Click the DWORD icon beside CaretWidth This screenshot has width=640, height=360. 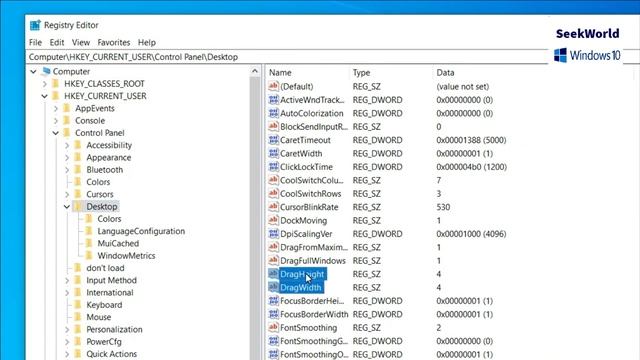point(273,153)
